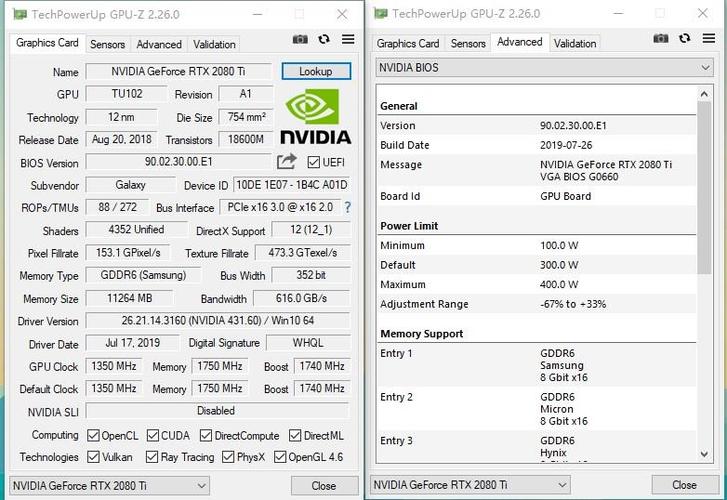Screen dimensions: 727x500
Task: Toggle the OpenCL checkbox
Action: pyautogui.click(x=93, y=436)
